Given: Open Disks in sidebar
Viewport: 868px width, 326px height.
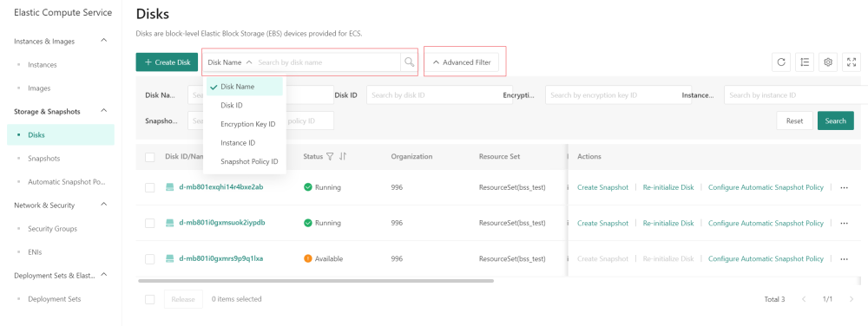Looking at the screenshot, I should tap(61, 134).
